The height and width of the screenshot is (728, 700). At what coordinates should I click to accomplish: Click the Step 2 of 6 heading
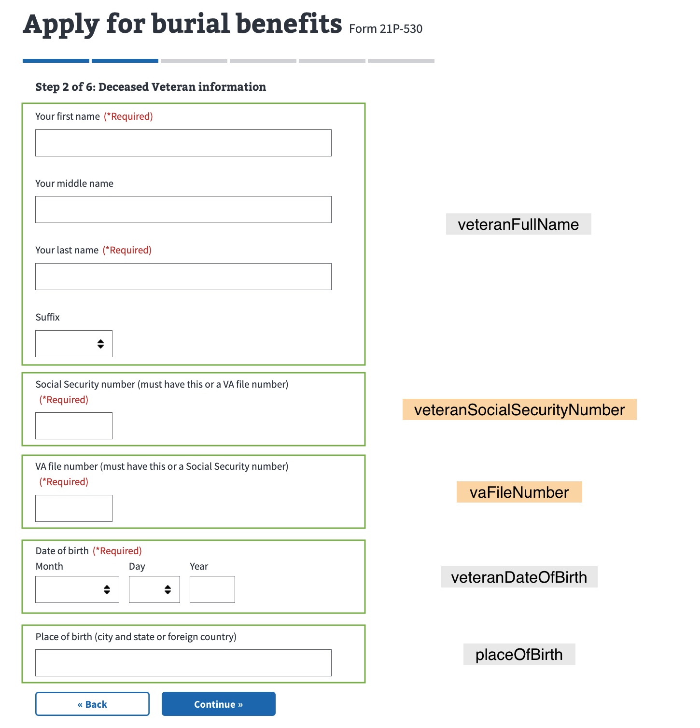(150, 87)
